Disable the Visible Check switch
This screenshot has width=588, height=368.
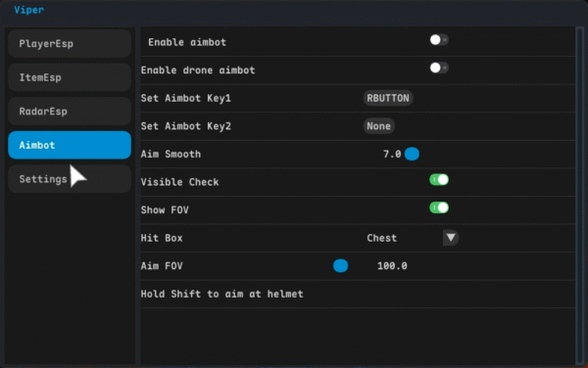click(439, 180)
